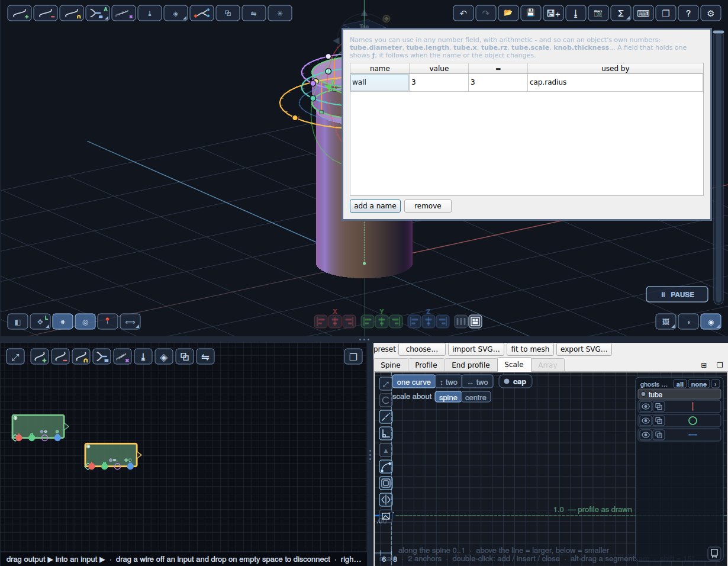Hide the green circle ghost with its eye
The image size is (728, 566).
point(646,421)
